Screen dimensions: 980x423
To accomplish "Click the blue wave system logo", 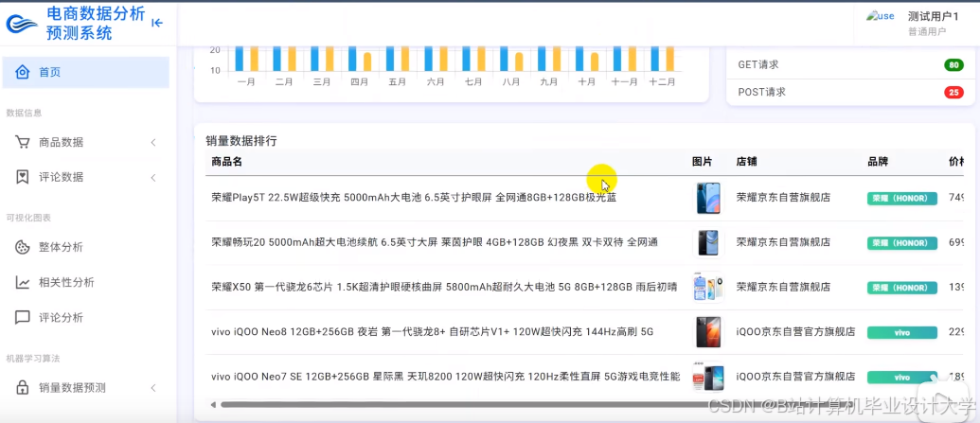I will pyautogui.click(x=22, y=24).
